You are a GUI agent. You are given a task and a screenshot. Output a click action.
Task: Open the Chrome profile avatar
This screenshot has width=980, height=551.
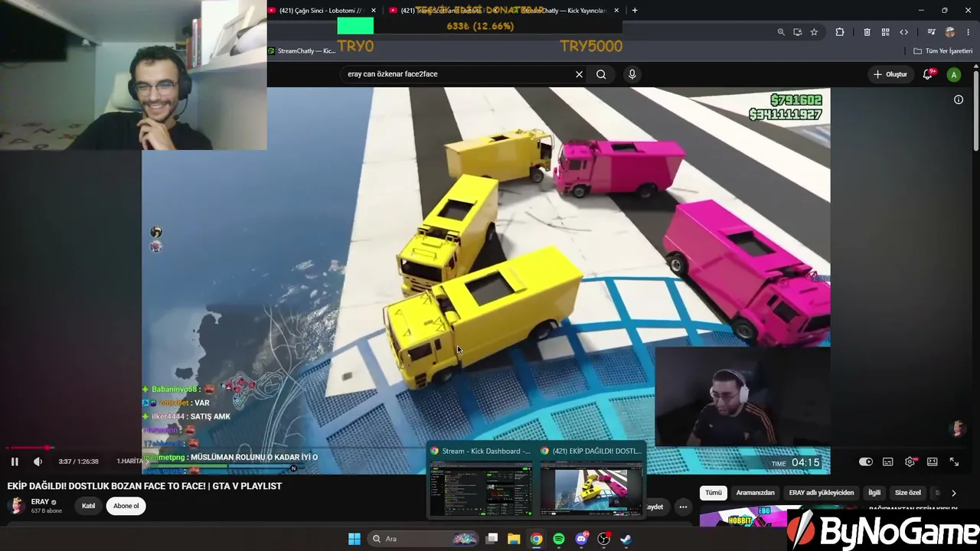(950, 32)
